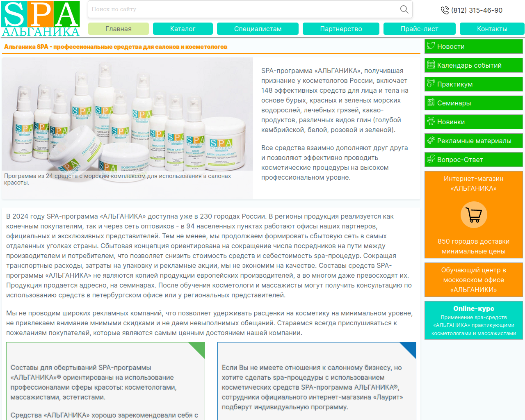Open the Вопрос-Ответ sidebar link
Screen dimensions: 525x420
pos(474,160)
